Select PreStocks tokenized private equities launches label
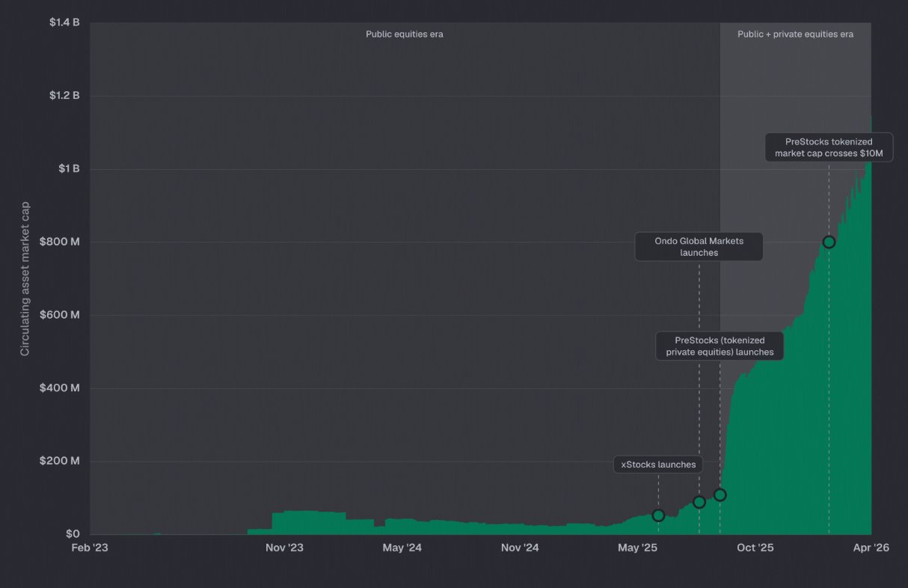The width and height of the screenshot is (908, 588). pyautogui.click(x=720, y=346)
